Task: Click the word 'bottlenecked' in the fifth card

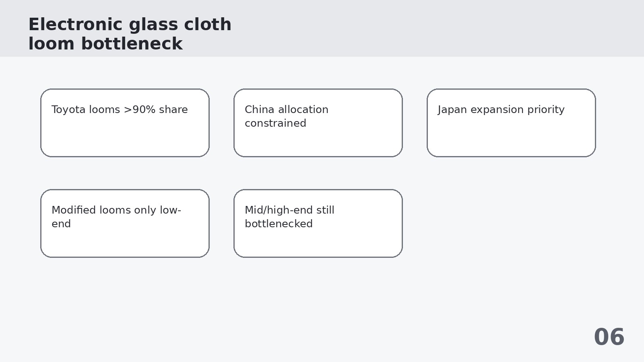Action: point(279,224)
